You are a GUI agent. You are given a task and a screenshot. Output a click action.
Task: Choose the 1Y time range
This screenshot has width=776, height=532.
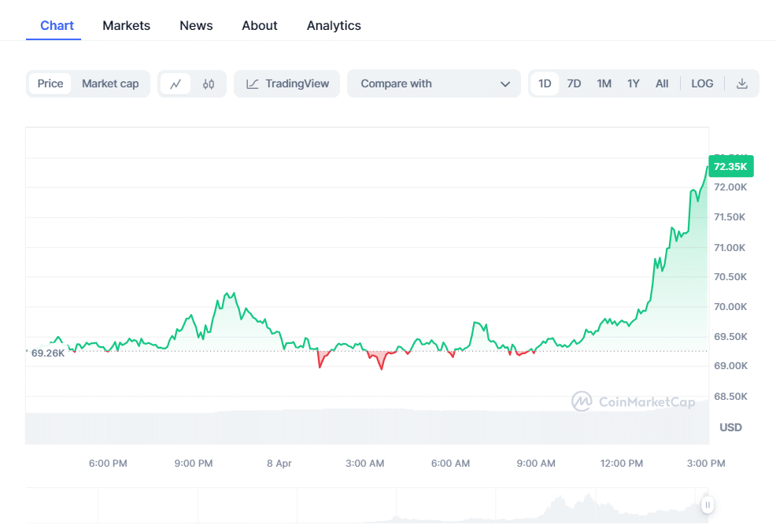pos(634,83)
